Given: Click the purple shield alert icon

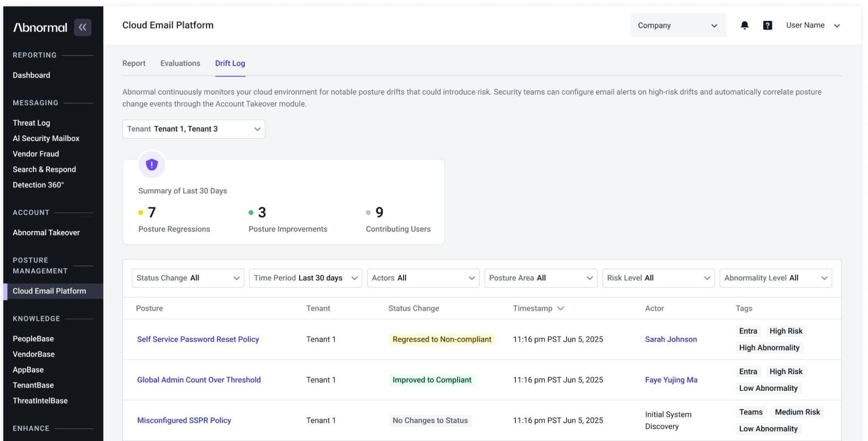Looking at the screenshot, I should click(151, 165).
